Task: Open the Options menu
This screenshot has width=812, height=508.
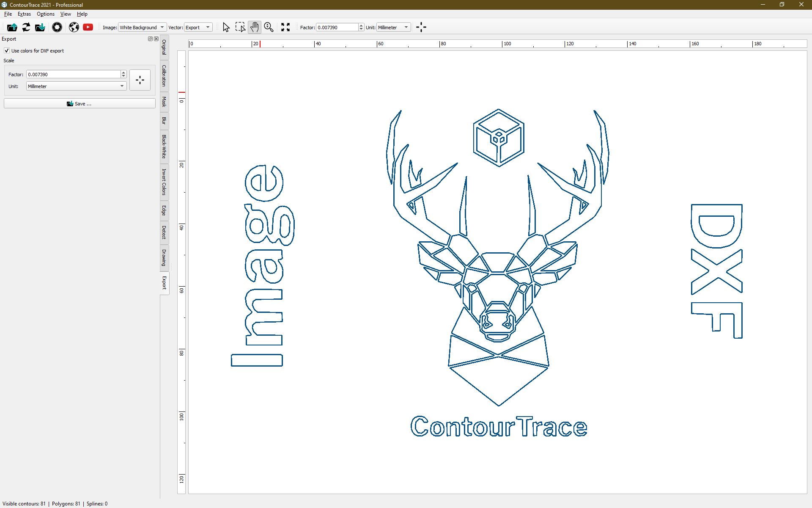Action: coord(45,14)
